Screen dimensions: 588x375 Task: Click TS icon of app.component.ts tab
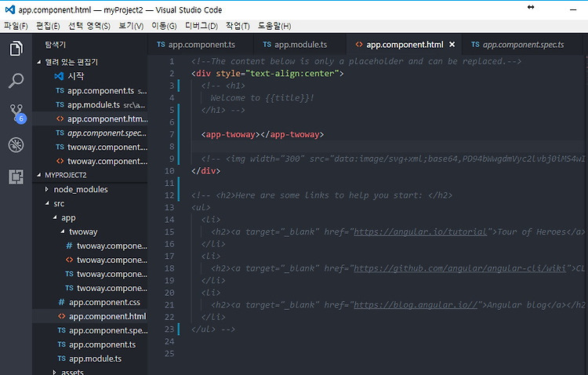point(161,44)
